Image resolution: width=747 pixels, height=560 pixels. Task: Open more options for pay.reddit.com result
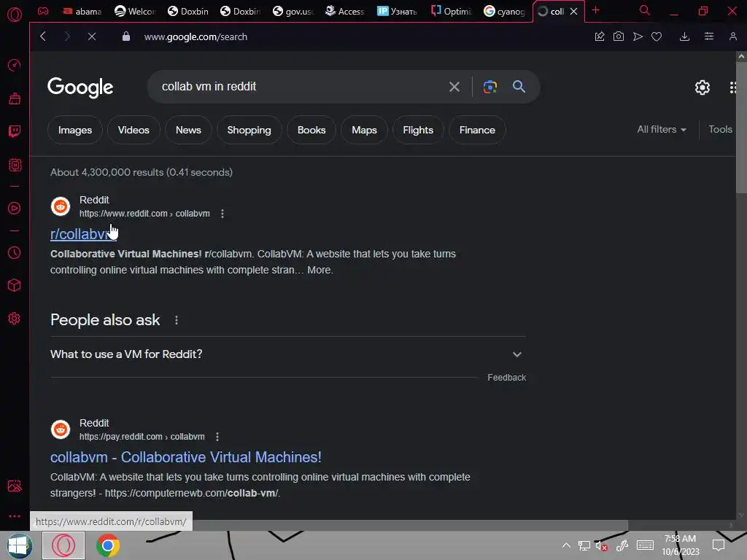coord(217,437)
